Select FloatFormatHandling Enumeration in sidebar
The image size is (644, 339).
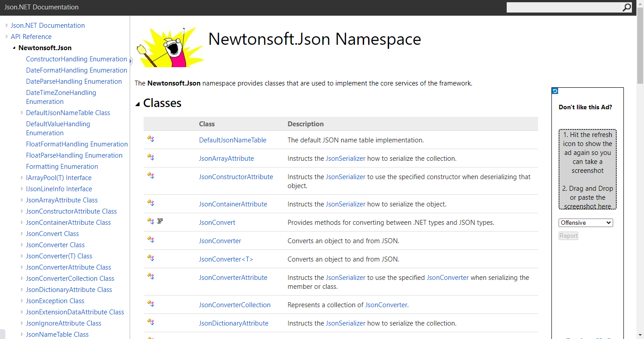click(x=77, y=144)
